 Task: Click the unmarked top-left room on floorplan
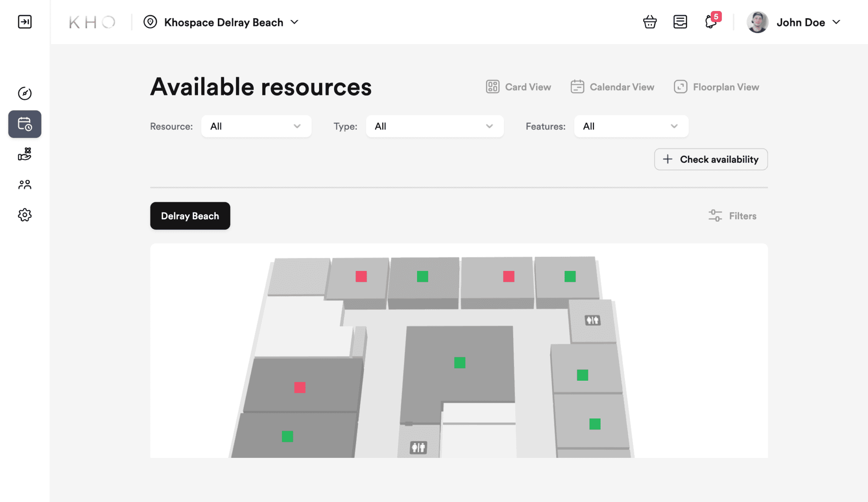(x=299, y=276)
